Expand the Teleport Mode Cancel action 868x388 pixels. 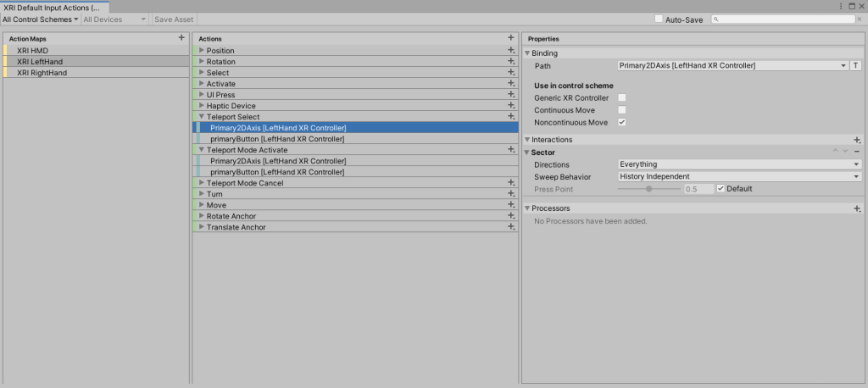click(202, 183)
